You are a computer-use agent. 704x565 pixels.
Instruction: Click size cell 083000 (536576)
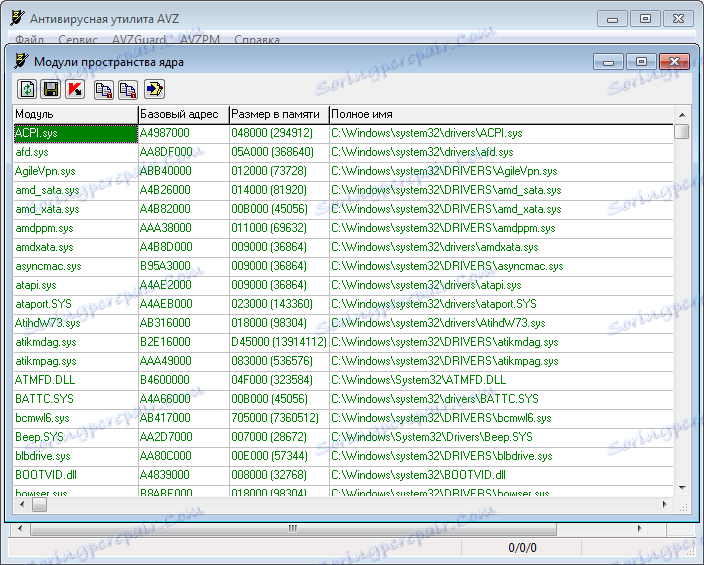click(x=272, y=362)
